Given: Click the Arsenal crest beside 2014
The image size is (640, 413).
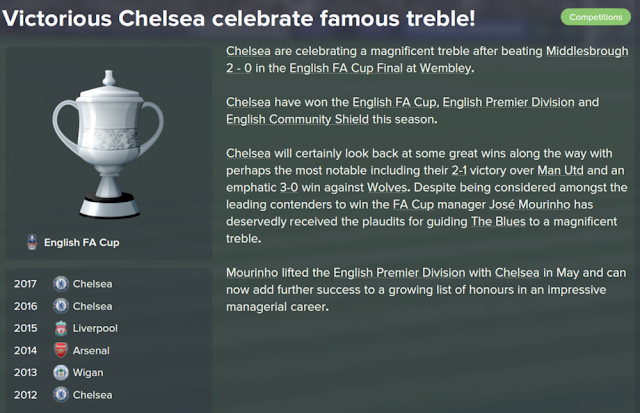Looking at the screenshot, I should coord(60,351).
